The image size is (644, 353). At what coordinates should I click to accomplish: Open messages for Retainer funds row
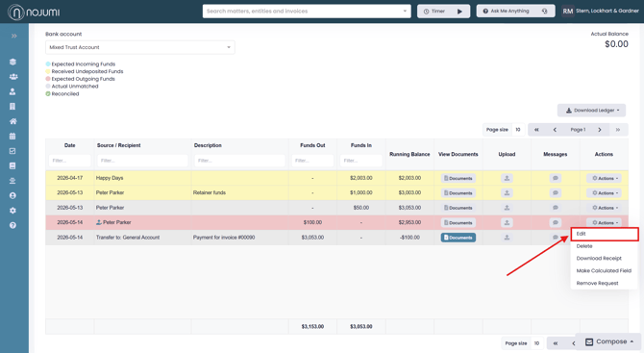click(556, 193)
